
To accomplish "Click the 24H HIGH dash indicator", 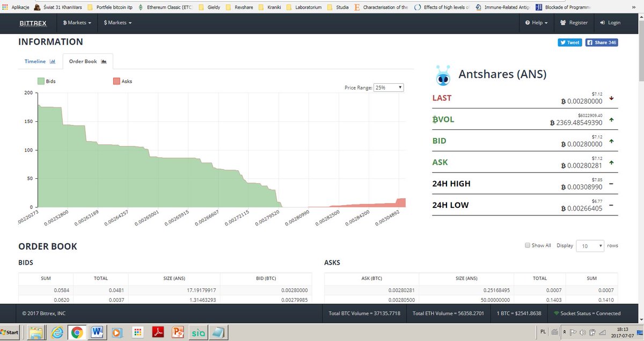I will [x=612, y=184].
